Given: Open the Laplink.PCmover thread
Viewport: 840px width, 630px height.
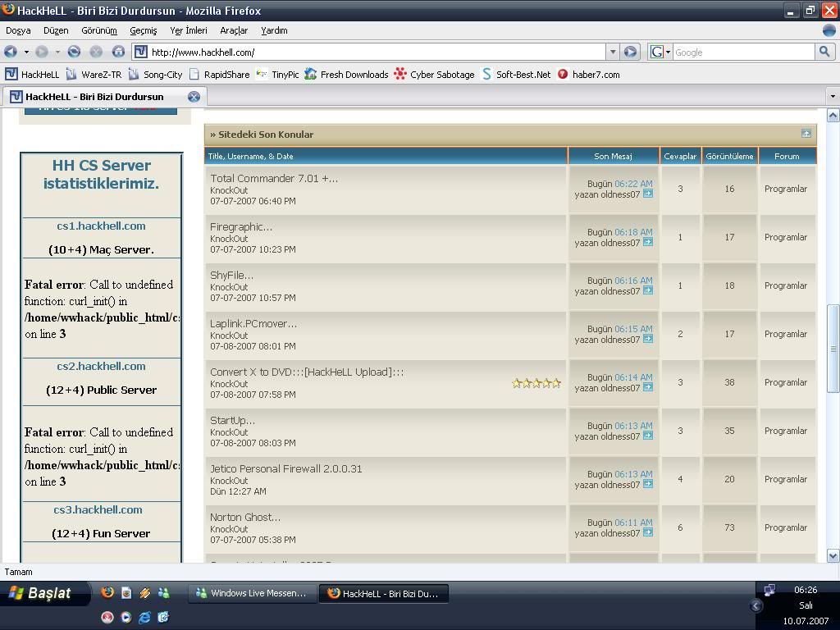Looking at the screenshot, I should click(x=253, y=323).
